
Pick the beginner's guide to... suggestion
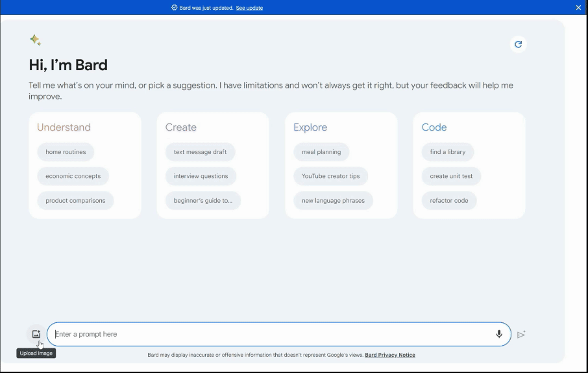(x=203, y=201)
